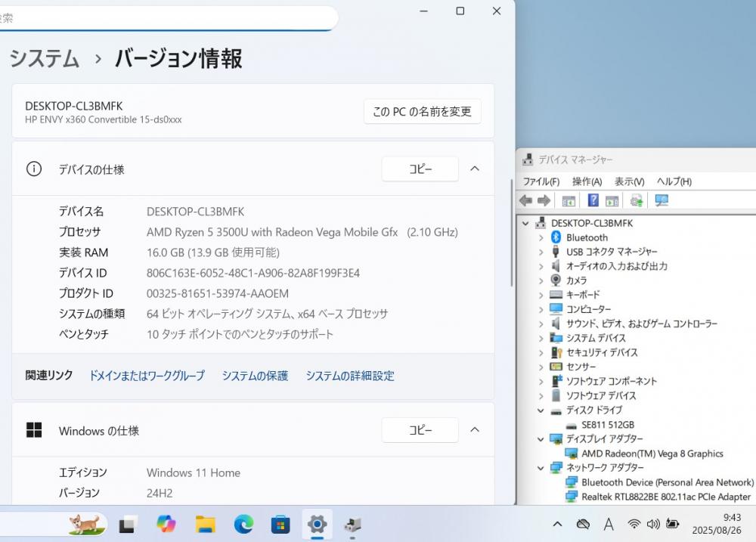The image size is (756, 542).
Task: Open the システムの詳細設定 link
Action: [350, 376]
